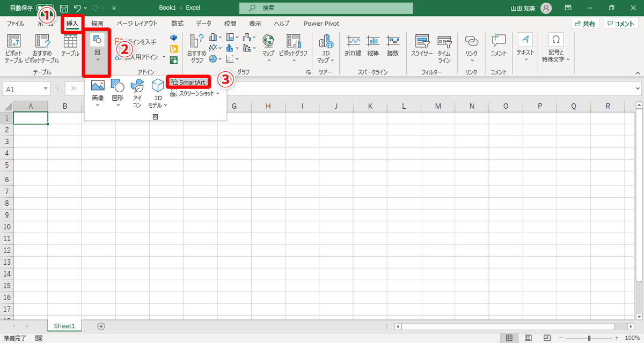
Task: Insert a PivotChart (ピボットグラフ)
Action: [293, 48]
